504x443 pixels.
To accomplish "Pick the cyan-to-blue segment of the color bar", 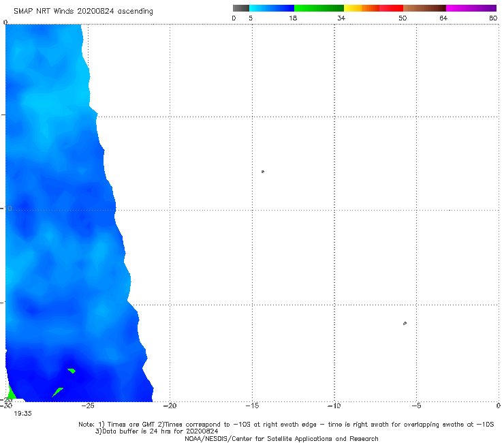I will pos(272,8).
